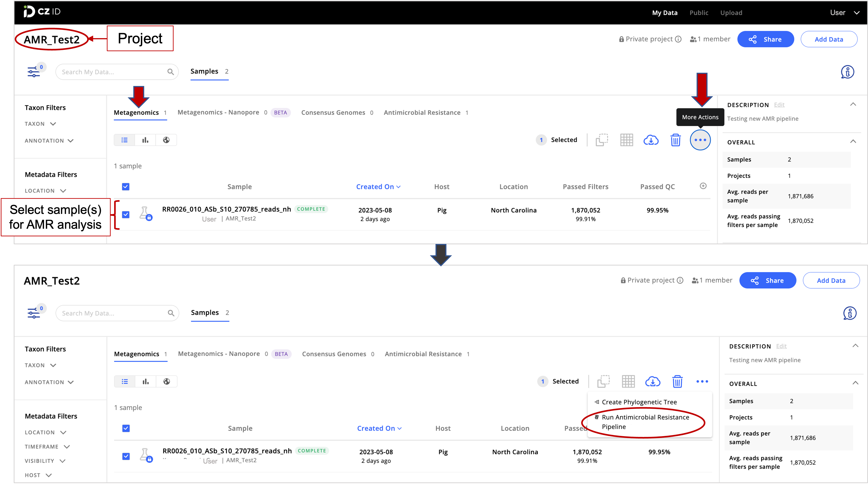Uncheck the RR0026 sample row in top table
Viewport: 868px width, 484px height.
pos(126,215)
